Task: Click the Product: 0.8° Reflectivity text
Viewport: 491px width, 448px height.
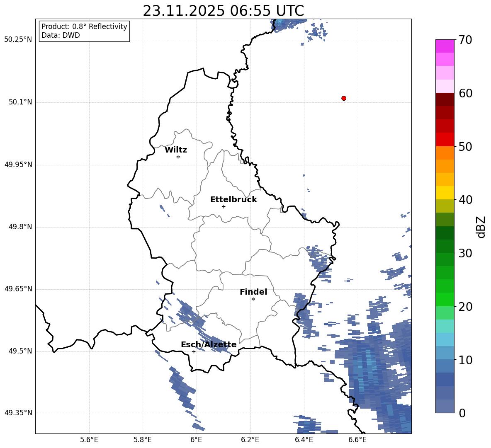Action: [x=84, y=27]
